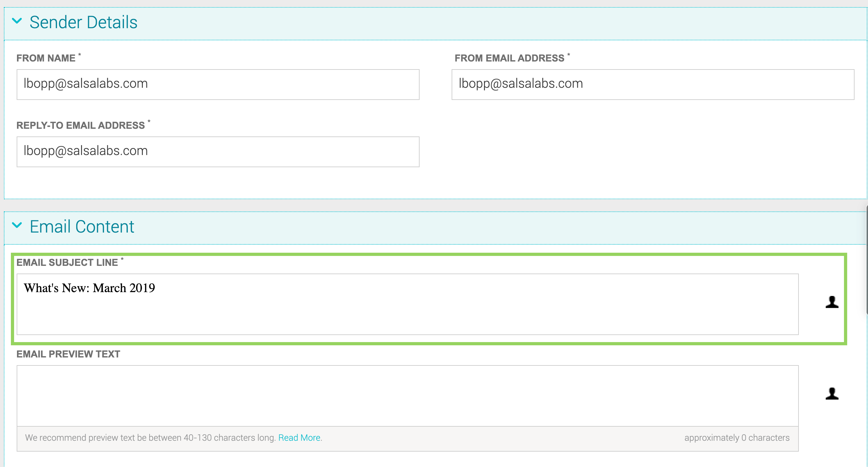
Task: Click the Sender Details heading
Action: [83, 22]
